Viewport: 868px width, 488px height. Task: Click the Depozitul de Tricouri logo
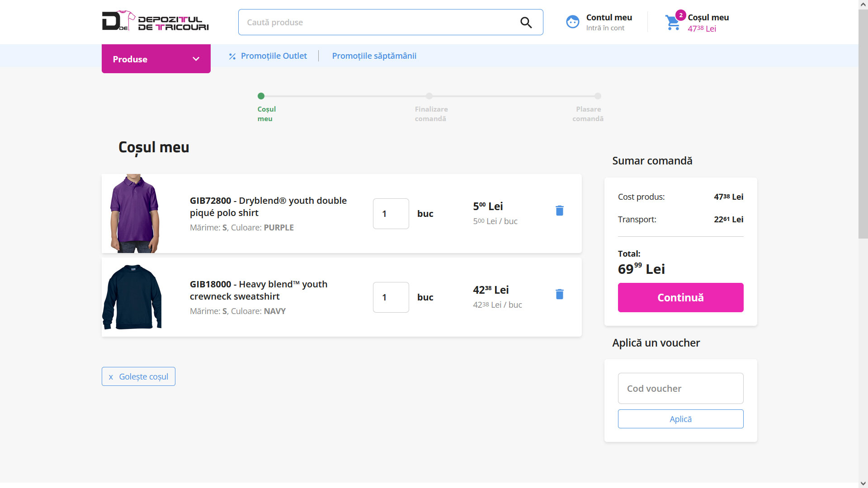[x=155, y=21]
